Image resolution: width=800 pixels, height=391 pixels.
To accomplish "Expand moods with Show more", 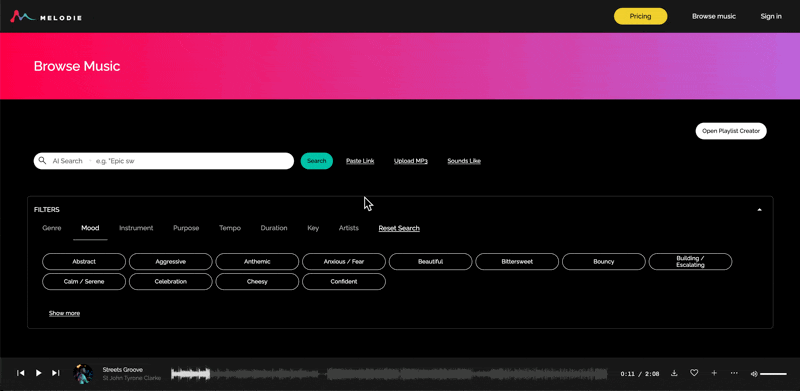I will 64,313.
